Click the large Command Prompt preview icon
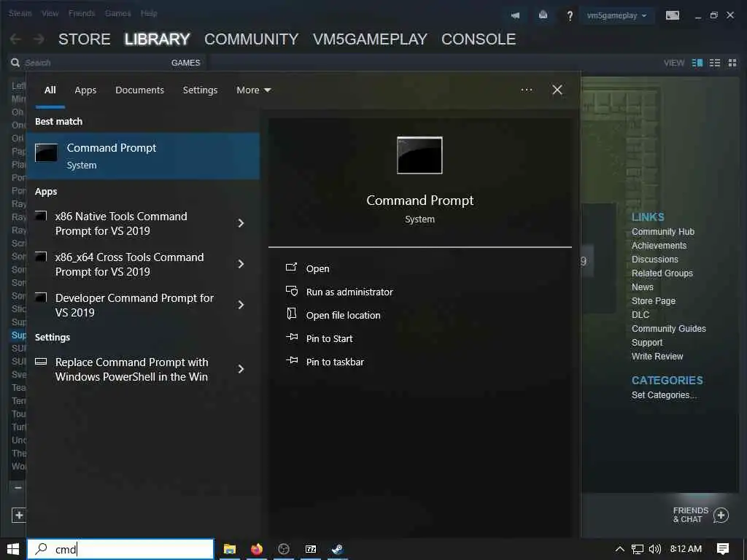The image size is (747, 560). pyautogui.click(x=419, y=155)
